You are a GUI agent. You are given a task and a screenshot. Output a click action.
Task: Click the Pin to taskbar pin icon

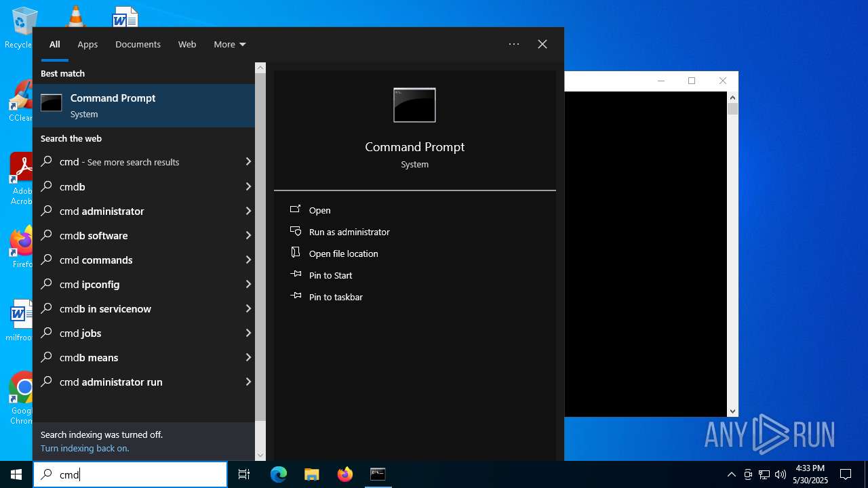[295, 296]
